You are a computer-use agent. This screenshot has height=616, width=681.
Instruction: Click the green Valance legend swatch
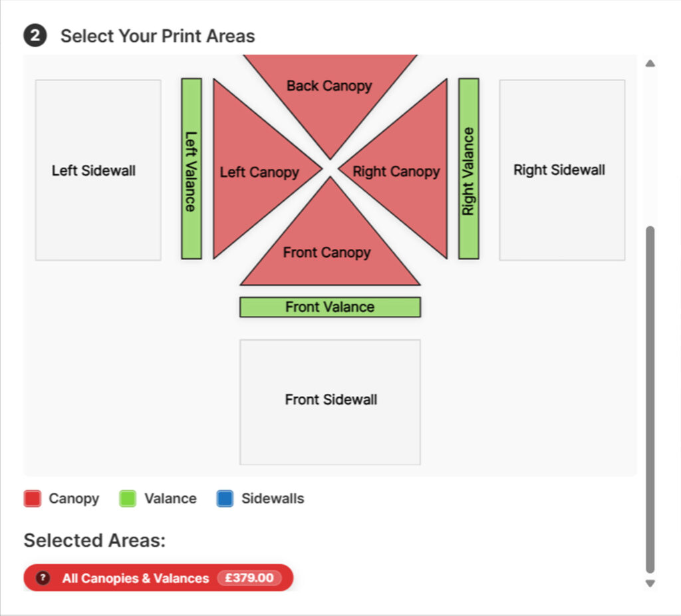click(x=128, y=499)
